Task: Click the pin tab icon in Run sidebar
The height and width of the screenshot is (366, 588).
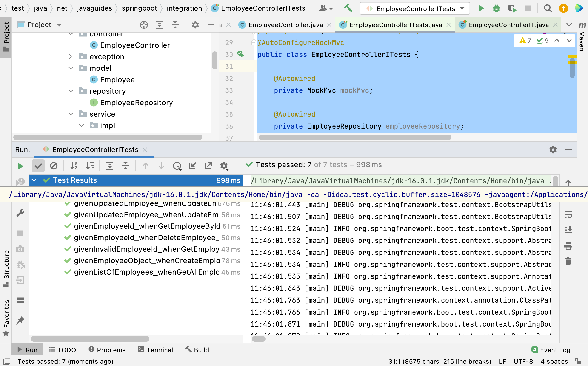Action: (20, 320)
